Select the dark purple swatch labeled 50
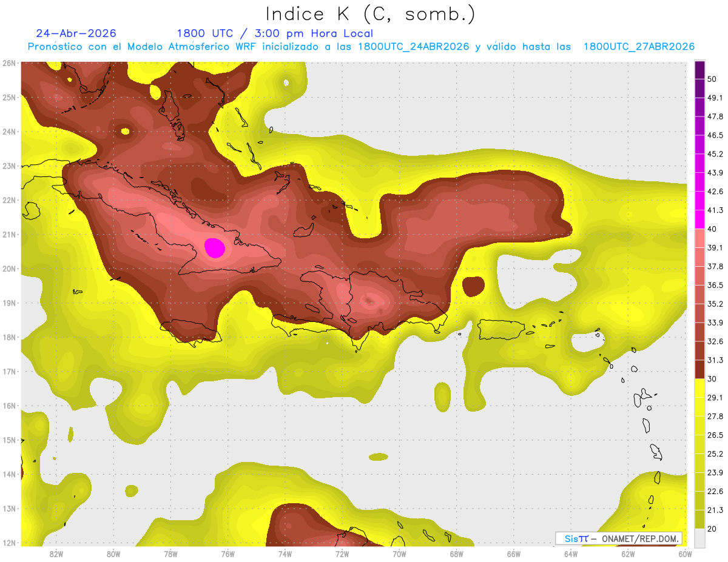The height and width of the screenshot is (562, 728). tap(699, 70)
